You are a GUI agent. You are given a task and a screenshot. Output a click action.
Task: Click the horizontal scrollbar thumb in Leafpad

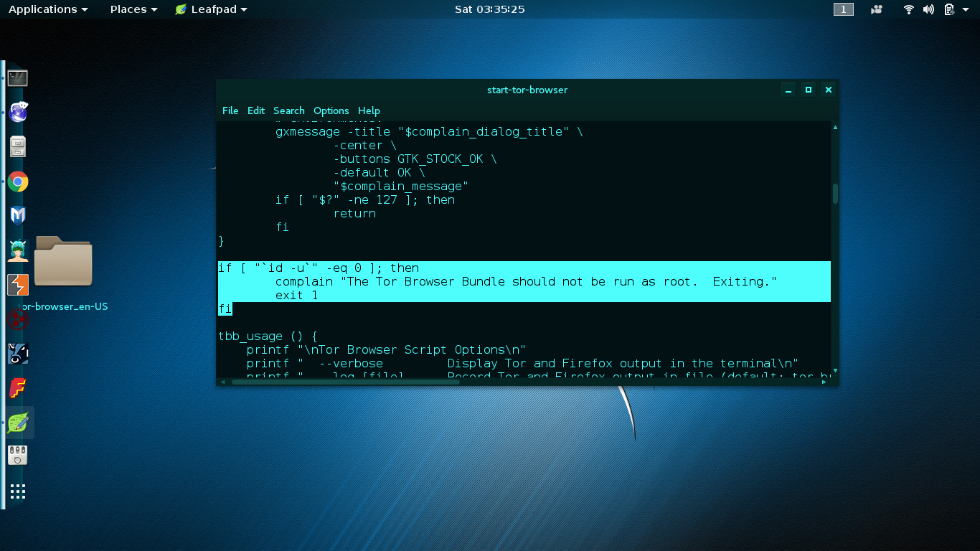(x=345, y=382)
